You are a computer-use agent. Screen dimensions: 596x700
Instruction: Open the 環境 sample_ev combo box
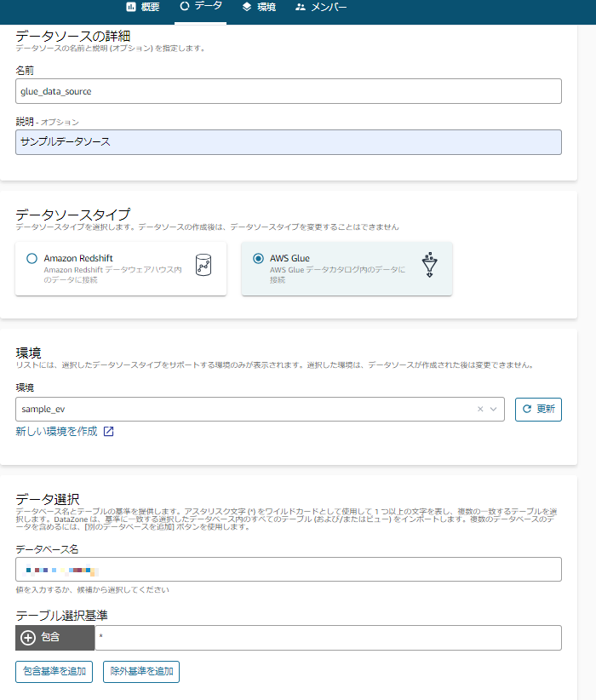[x=260, y=410]
